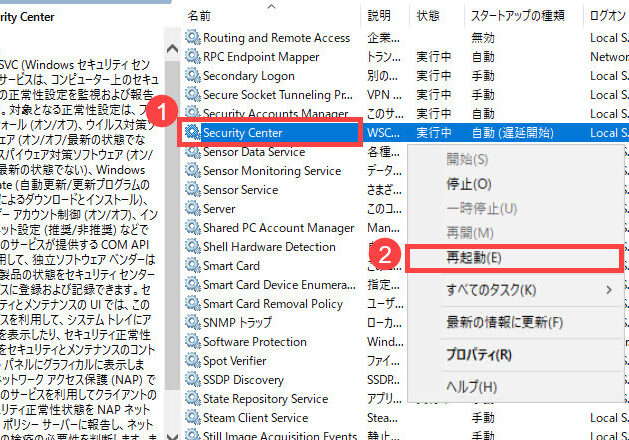Image resolution: width=629 pixels, height=440 pixels.
Task: Select the Smart Card service icon
Action: pos(192,266)
